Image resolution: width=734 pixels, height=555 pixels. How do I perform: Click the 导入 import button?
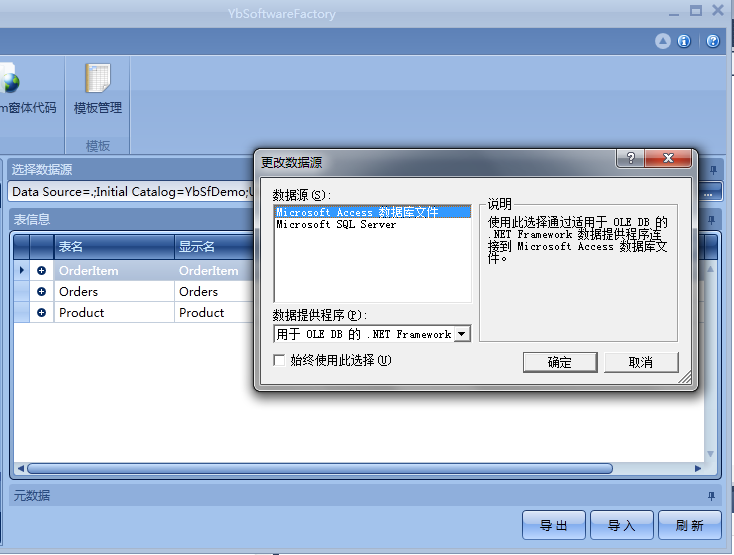click(x=622, y=525)
